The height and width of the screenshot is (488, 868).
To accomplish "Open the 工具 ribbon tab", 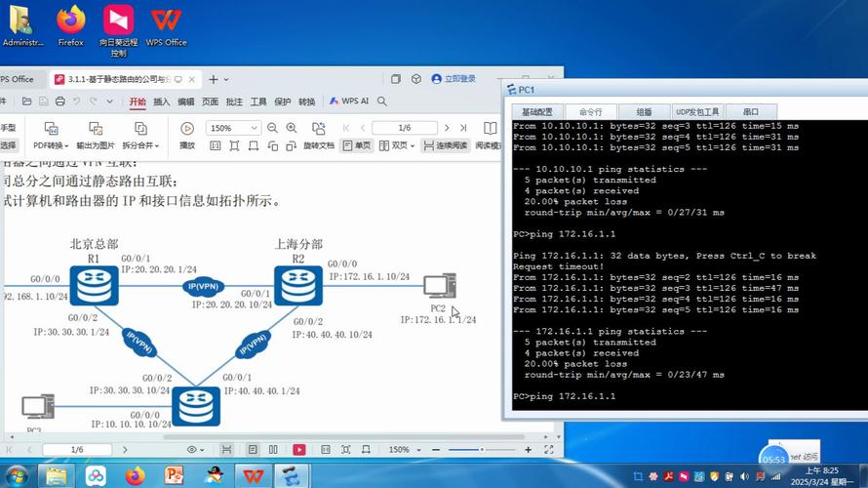I will (x=258, y=102).
